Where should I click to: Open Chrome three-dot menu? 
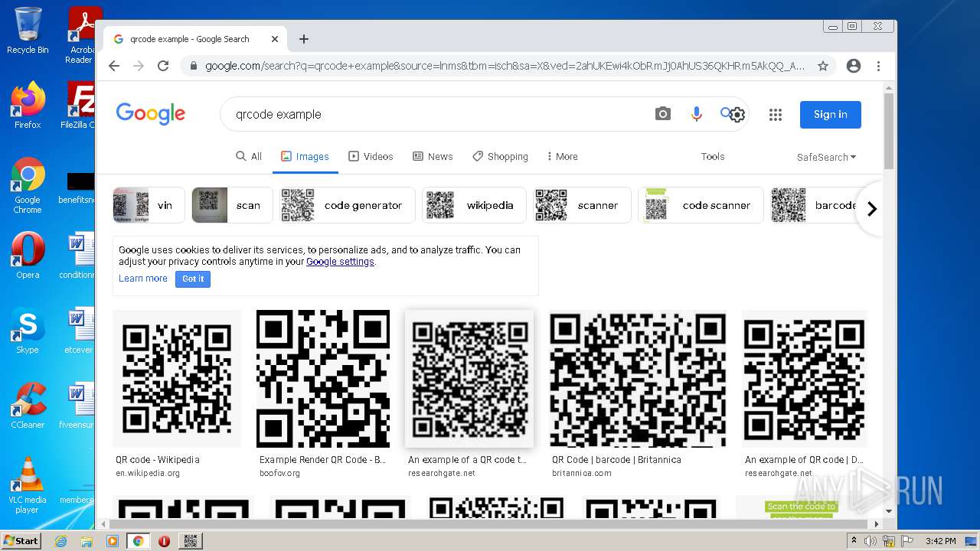click(x=879, y=66)
